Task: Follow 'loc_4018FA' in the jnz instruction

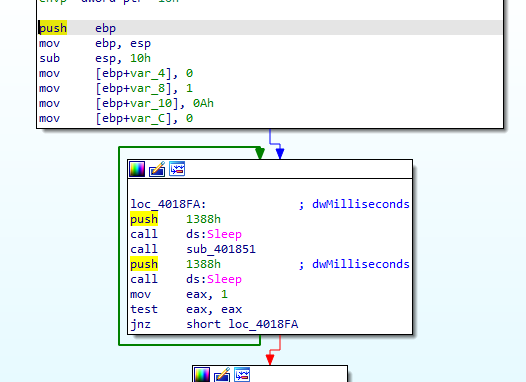Action: 263,324
